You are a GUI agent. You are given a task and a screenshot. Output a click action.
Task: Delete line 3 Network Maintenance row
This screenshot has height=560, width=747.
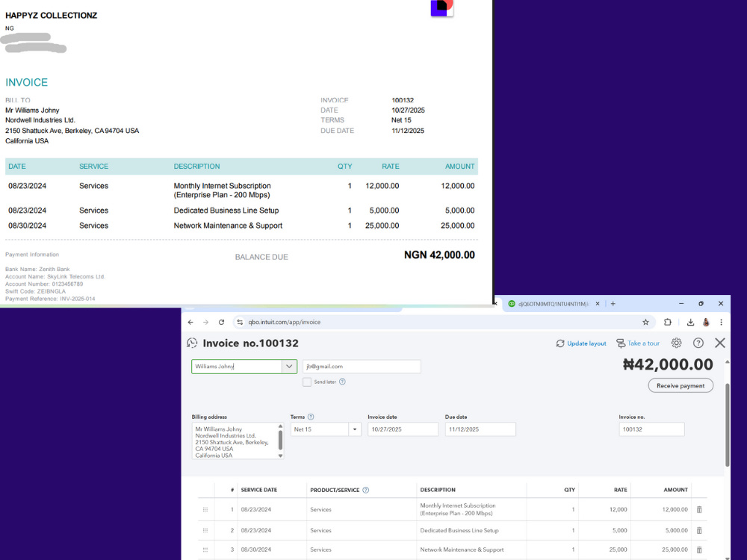[x=699, y=550]
